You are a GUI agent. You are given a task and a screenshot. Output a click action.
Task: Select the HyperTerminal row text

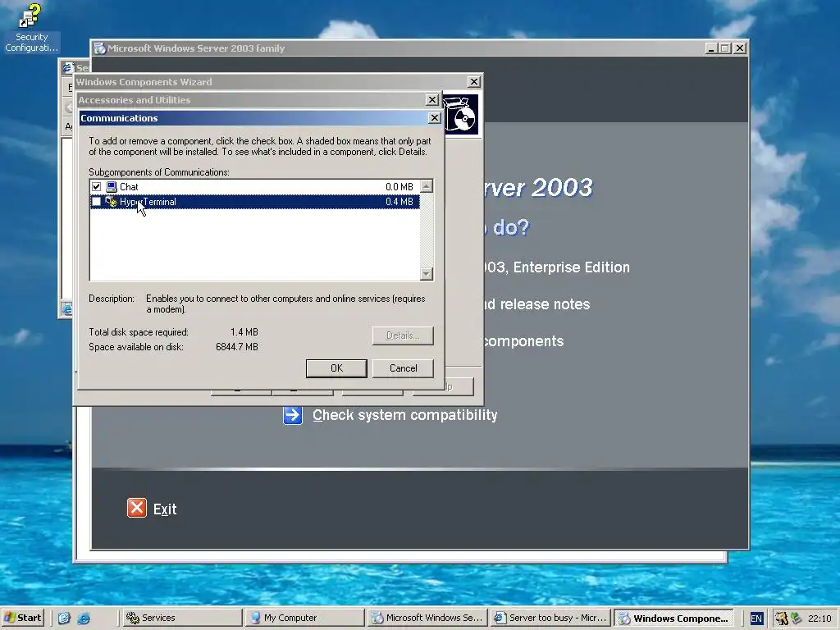[x=148, y=202]
